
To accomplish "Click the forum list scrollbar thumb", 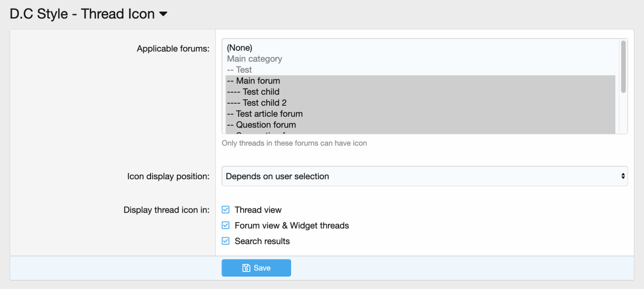I will click(623, 66).
